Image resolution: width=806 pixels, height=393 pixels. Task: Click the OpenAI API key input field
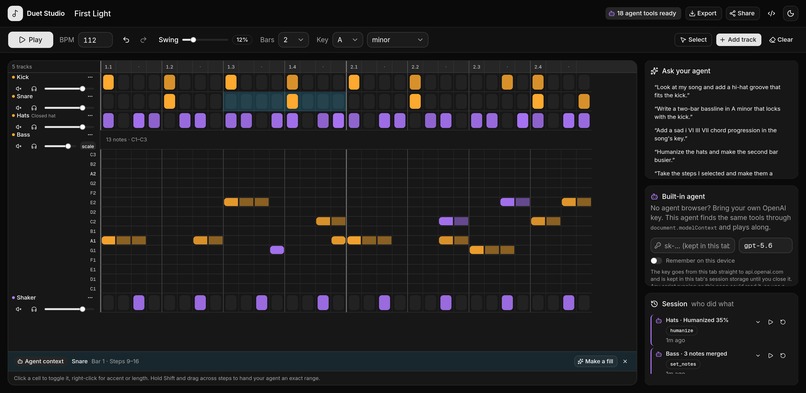[692, 246]
